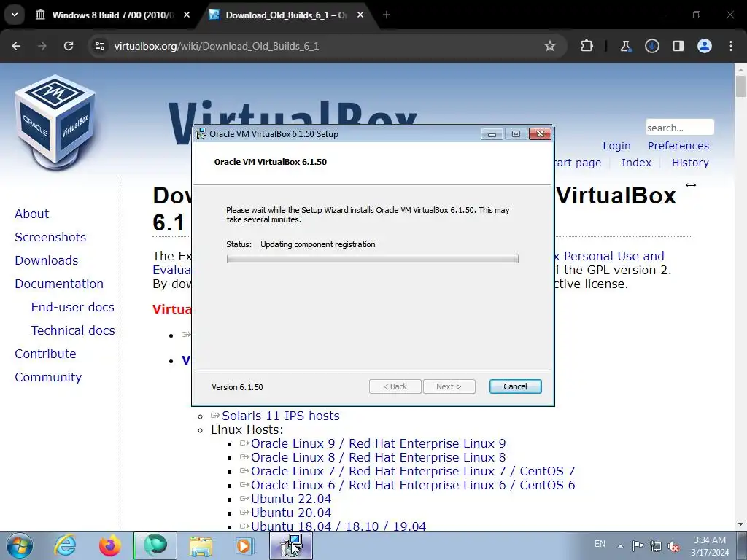Image resolution: width=747 pixels, height=560 pixels.
Task: Open Oracle Linux 7 / CentOS 7 download
Action: click(413, 471)
